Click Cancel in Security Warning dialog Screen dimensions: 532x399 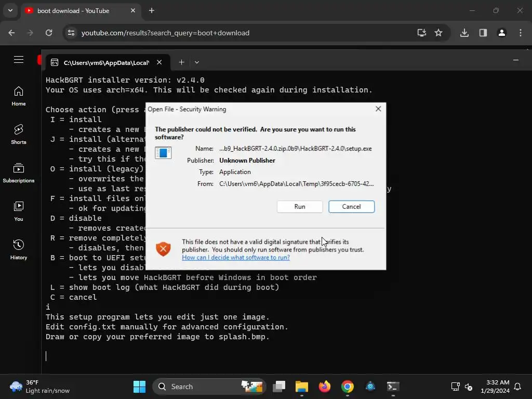click(x=351, y=207)
